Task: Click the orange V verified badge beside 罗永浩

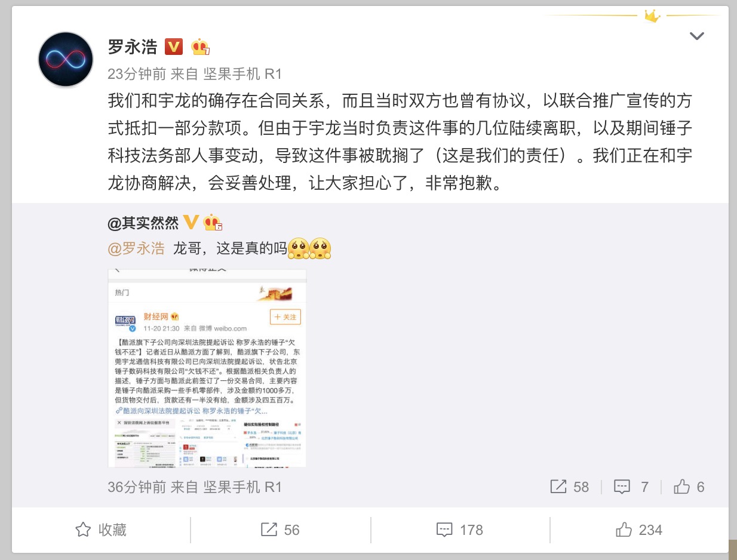Action: click(x=173, y=47)
